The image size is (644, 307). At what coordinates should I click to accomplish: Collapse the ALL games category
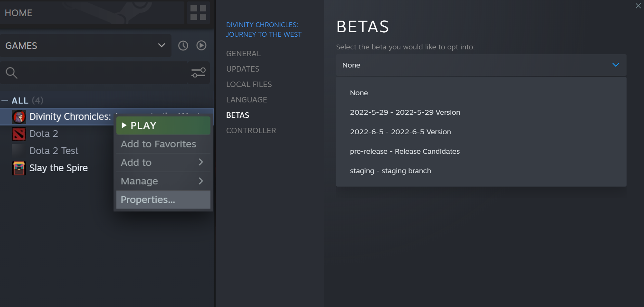[5, 101]
